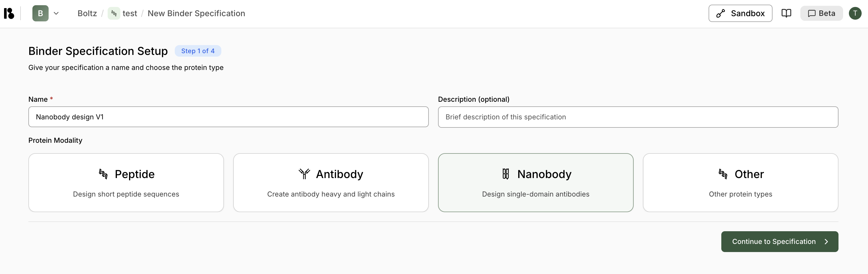Image resolution: width=868 pixels, height=274 pixels.
Task: Click Continue to Specification
Action: coord(779,241)
